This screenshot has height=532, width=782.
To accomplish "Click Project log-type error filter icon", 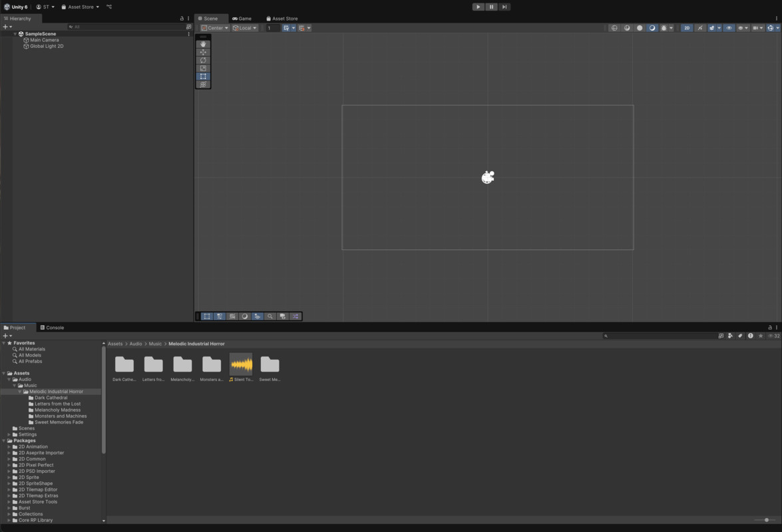I will [750, 336].
